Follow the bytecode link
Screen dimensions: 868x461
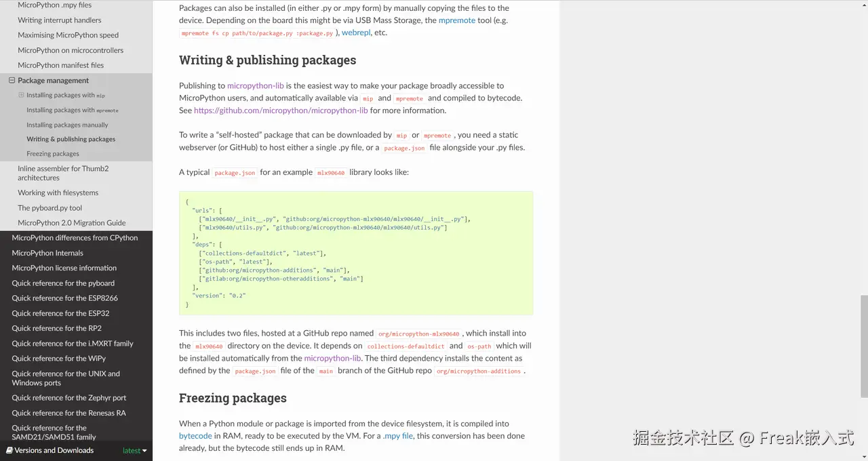pos(195,436)
